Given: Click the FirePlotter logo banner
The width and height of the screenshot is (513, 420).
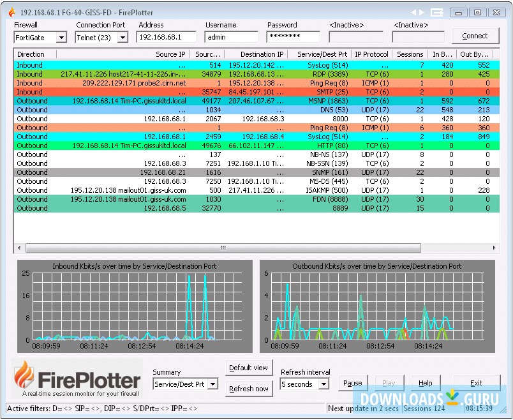Looking at the screenshot, I should (77, 379).
